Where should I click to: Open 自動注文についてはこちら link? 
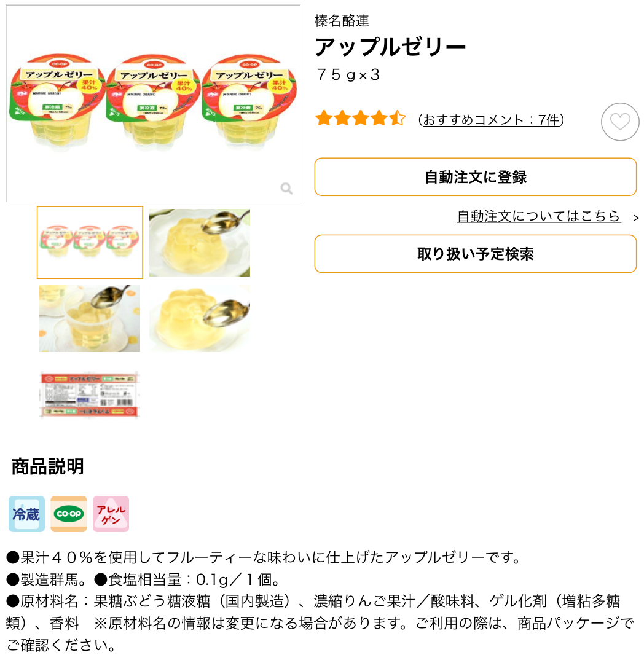click(x=538, y=216)
